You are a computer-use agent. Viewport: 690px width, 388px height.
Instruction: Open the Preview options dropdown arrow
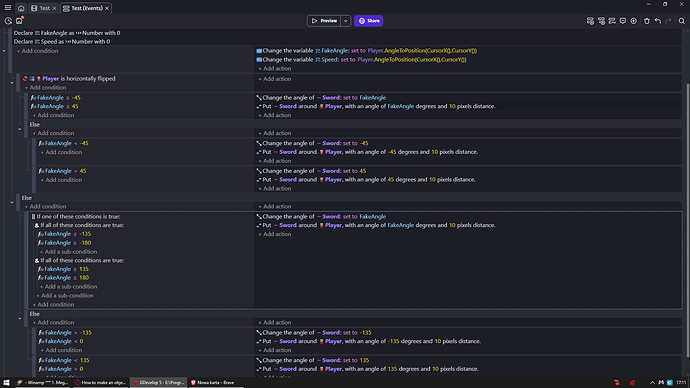click(x=346, y=21)
